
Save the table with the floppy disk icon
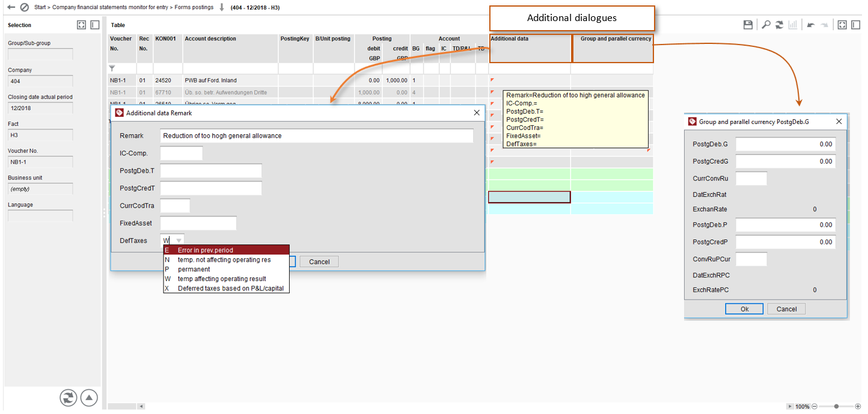pyautogui.click(x=748, y=25)
